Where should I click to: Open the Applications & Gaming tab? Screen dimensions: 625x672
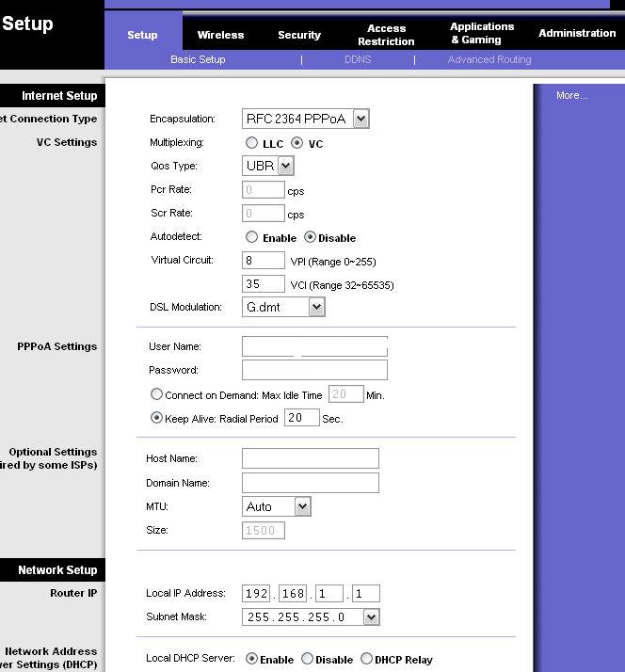(x=482, y=33)
